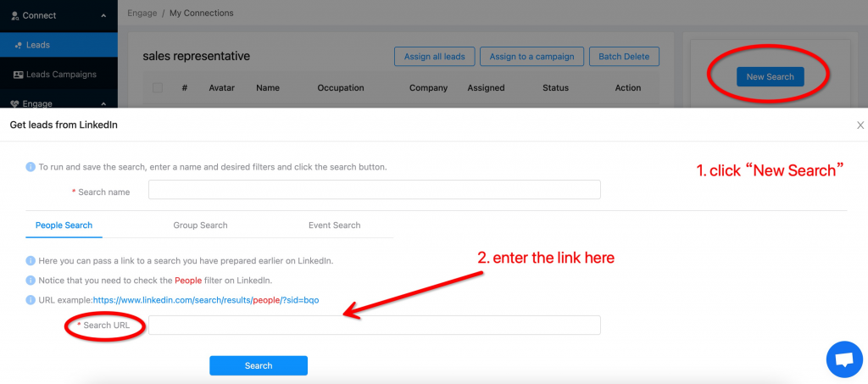Toggle the select-all checkbox in table header
This screenshot has width=868, height=384.
pos(158,87)
